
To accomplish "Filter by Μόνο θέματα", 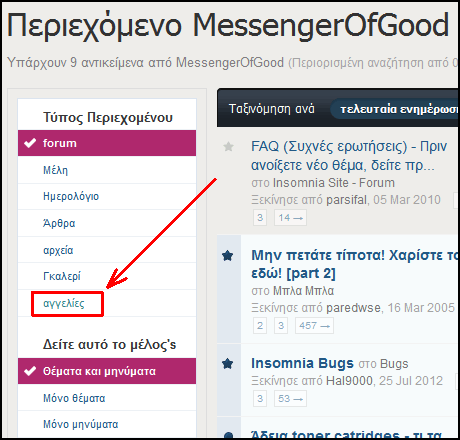I will [74, 398].
